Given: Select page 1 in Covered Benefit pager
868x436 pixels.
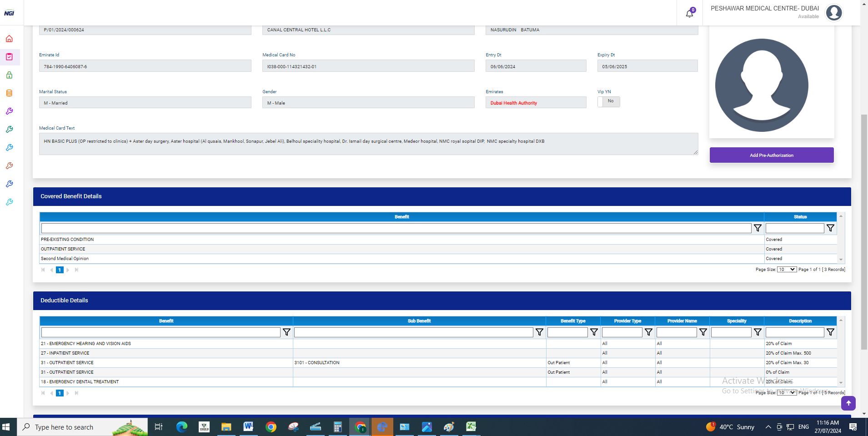Looking at the screenshot, I should (60, 270).
